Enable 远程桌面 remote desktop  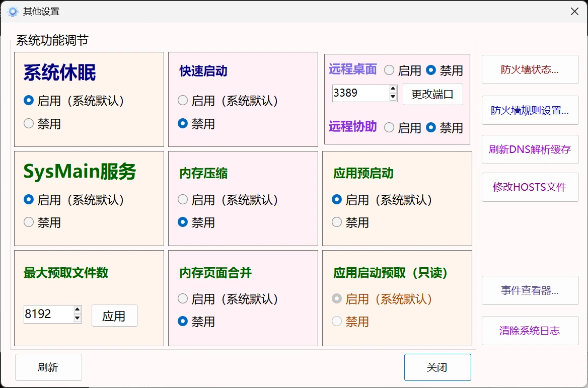coord(389,70)
